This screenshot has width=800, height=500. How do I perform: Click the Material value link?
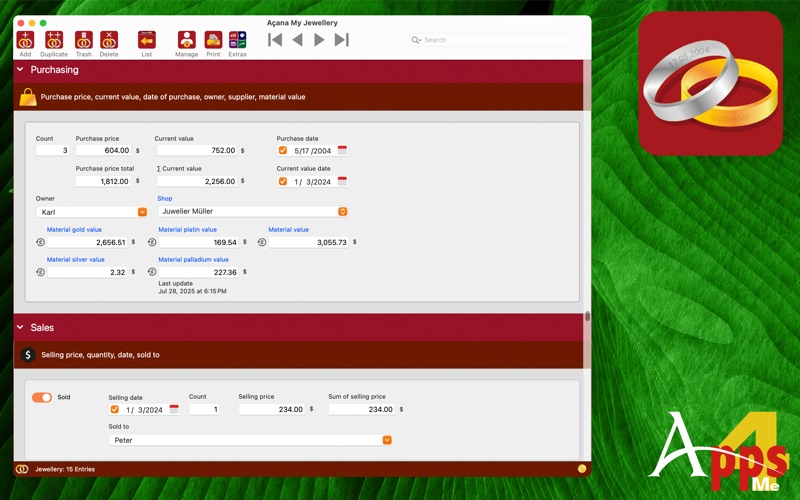point(288,230)
